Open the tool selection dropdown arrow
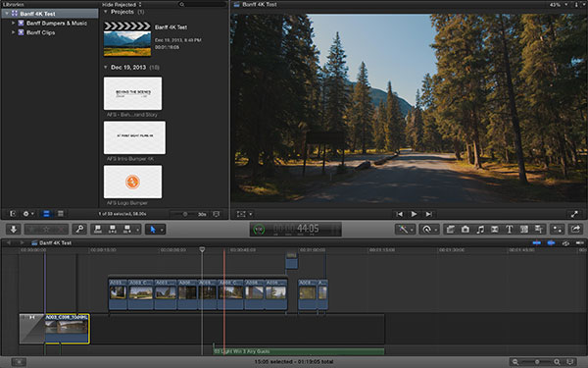 click(163, 230)
